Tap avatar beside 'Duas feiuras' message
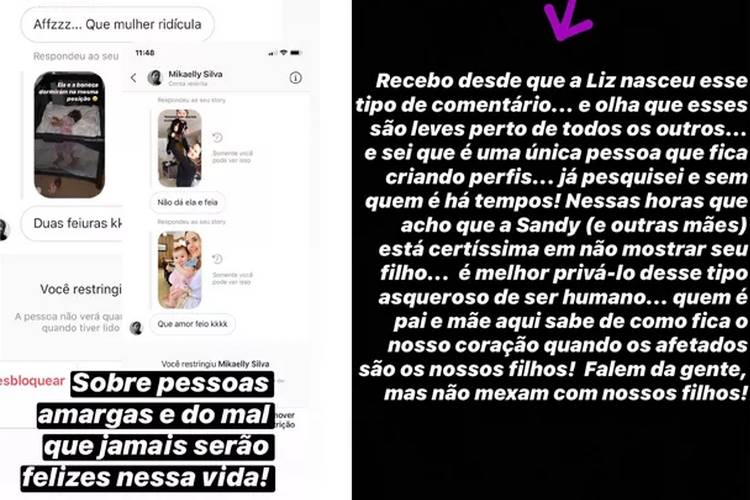Viewport: 750px width, 500px height. 4,230
